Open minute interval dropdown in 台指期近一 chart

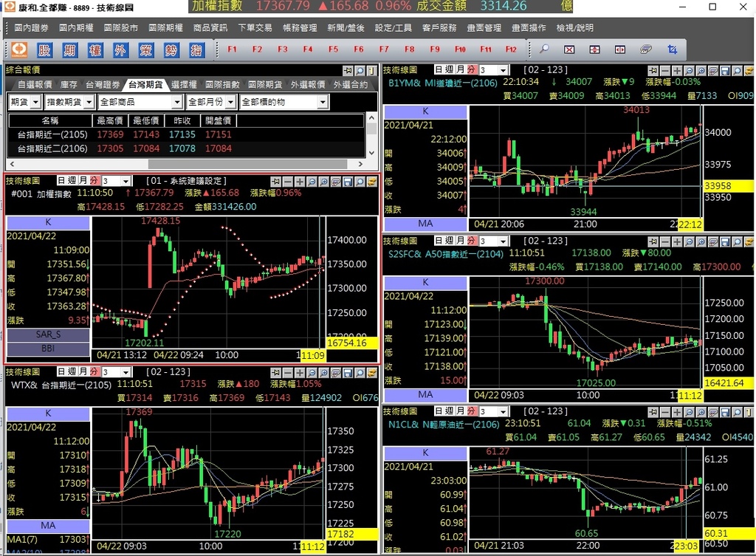click(126, 372)
